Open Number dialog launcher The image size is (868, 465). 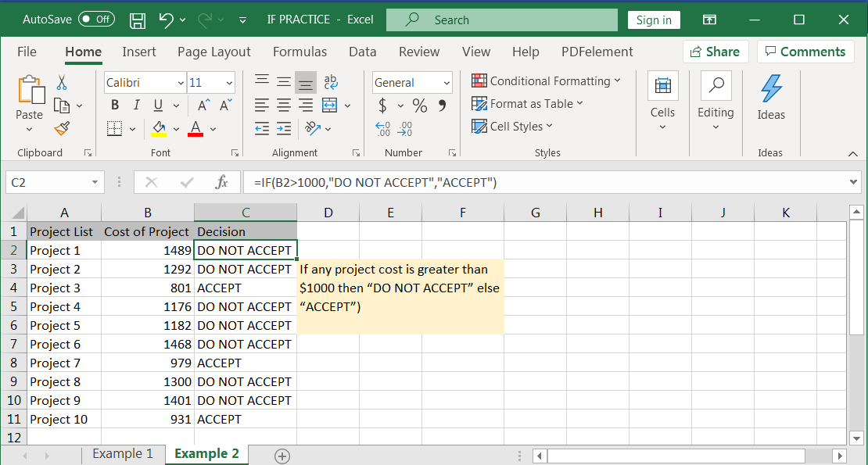pyautogui.click(x=452, y=153)
